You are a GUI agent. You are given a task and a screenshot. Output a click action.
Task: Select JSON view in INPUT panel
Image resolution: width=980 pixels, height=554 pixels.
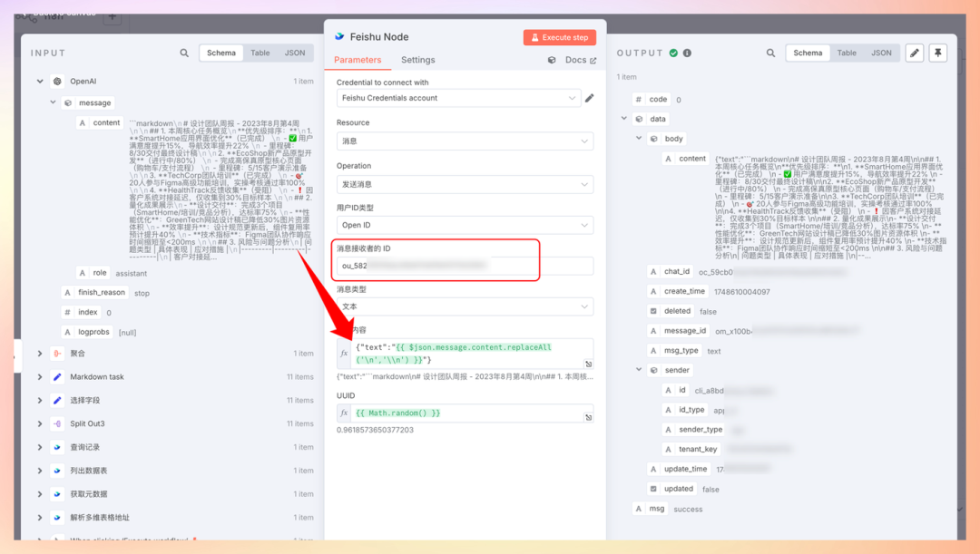click(295, 53)
